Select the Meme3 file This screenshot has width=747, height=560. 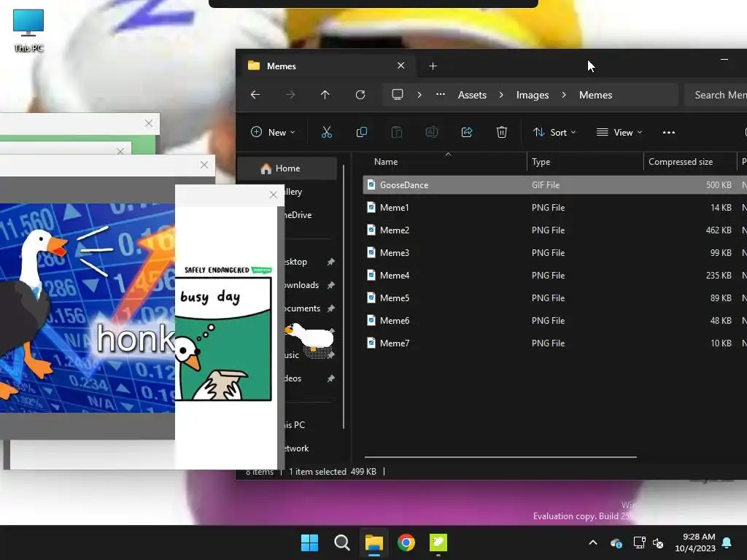point(554,253)
